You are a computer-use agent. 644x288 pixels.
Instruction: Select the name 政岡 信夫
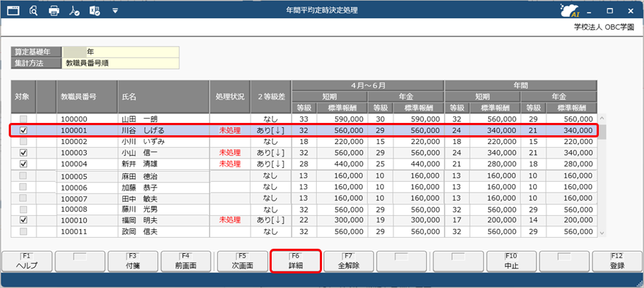(140, 231)
